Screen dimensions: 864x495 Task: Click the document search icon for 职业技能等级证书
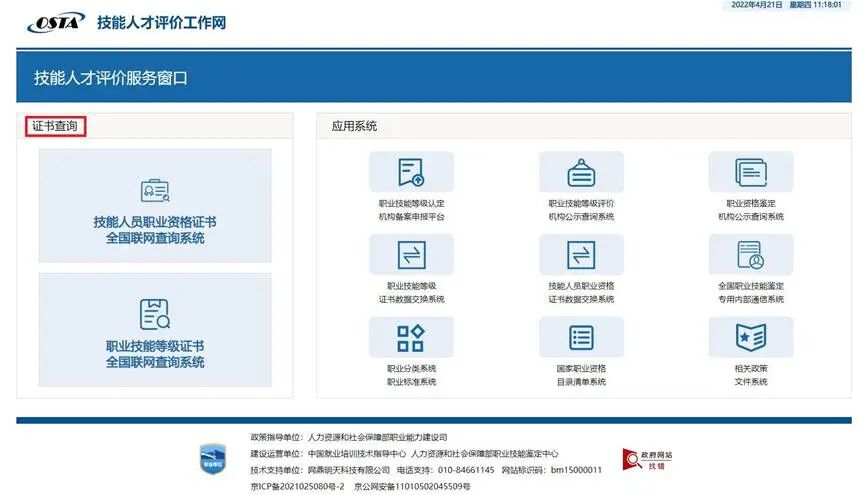point(155,314)
